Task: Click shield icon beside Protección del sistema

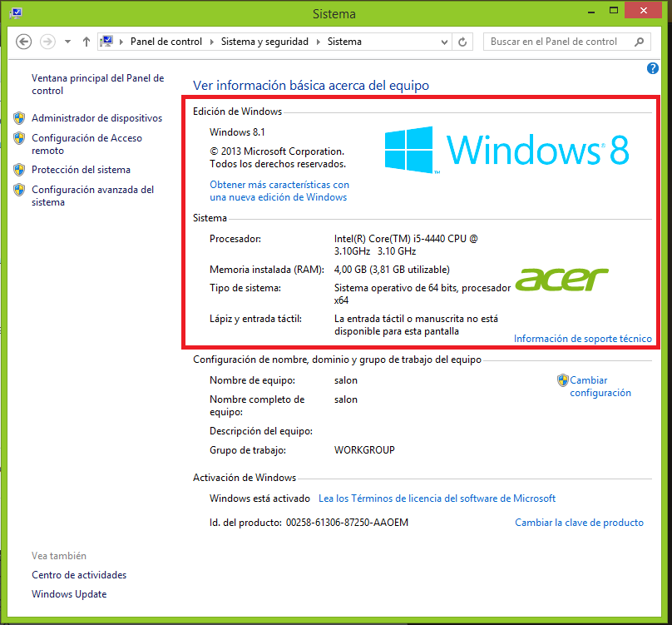Action: [x=19, y=170]
